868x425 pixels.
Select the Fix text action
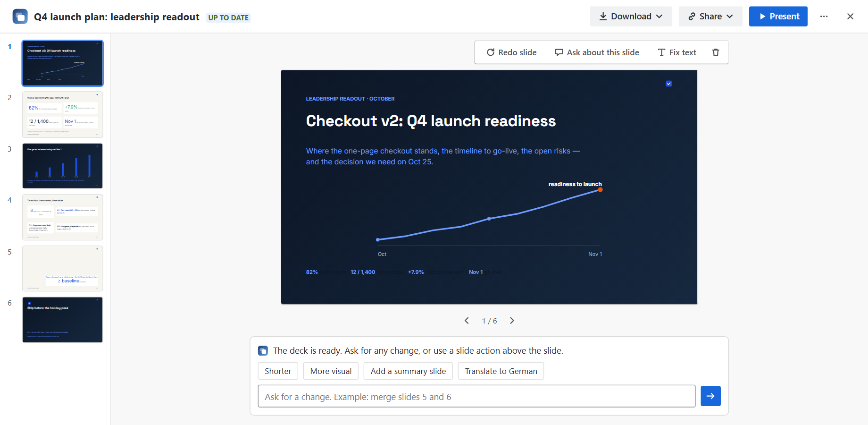click(x=677, y=52)
